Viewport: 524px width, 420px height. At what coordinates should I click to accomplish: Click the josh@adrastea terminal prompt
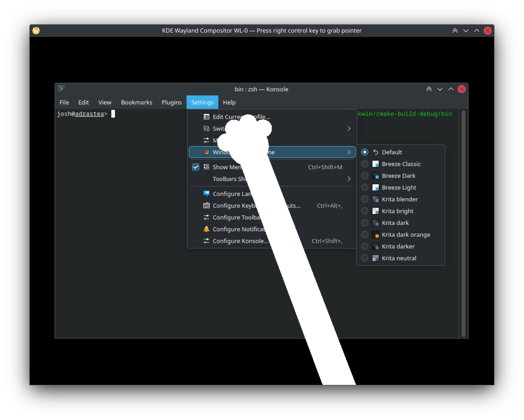point(82,114)
